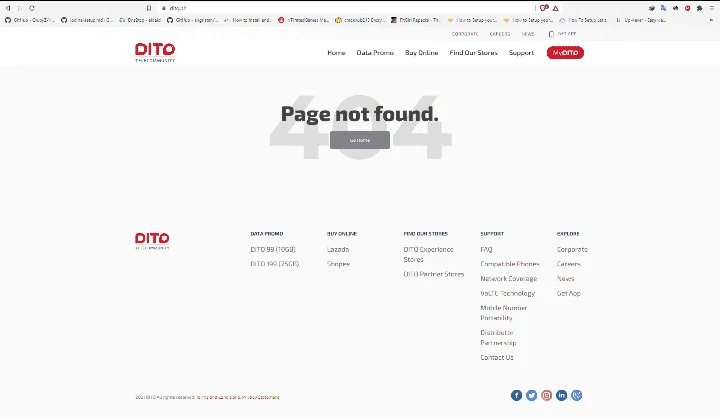Open Find Our Stores in the navigation
This screenshot has width=720, height=419.
473,53
